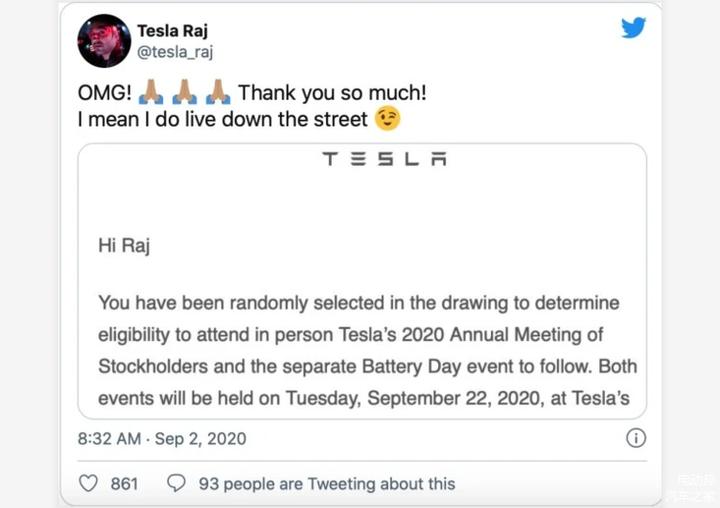Image resolution: width=720 pixels, height=508 pixels.
Task: Click the 8:32 AM Sep 2, 2020 timestamp
Action: [162, 439]
